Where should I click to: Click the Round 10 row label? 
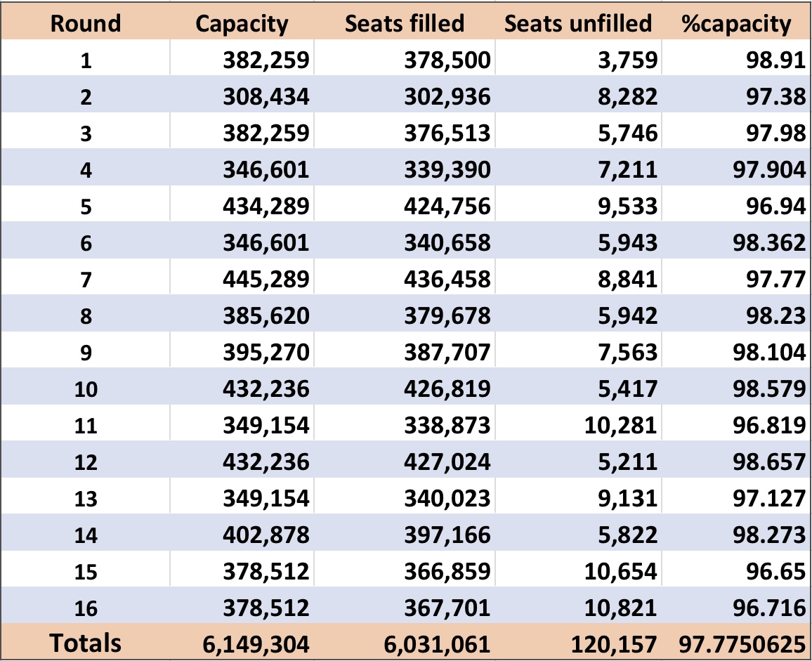86,389
